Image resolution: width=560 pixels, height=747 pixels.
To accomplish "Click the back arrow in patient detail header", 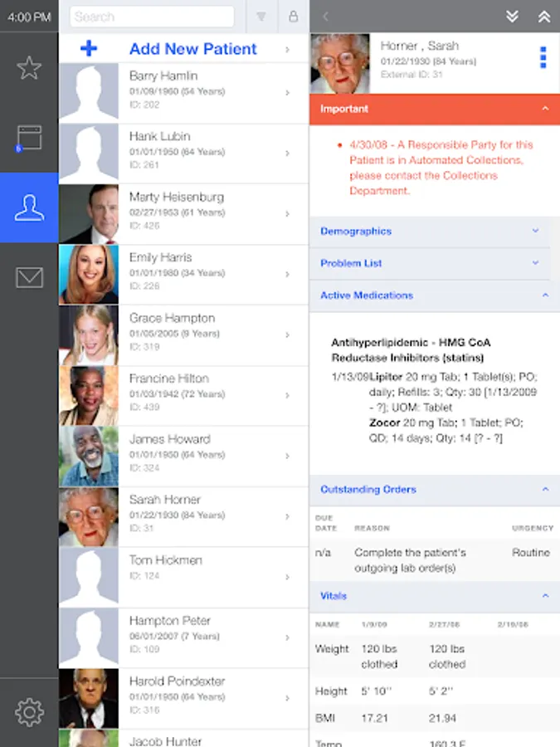I will click(326, 17).
